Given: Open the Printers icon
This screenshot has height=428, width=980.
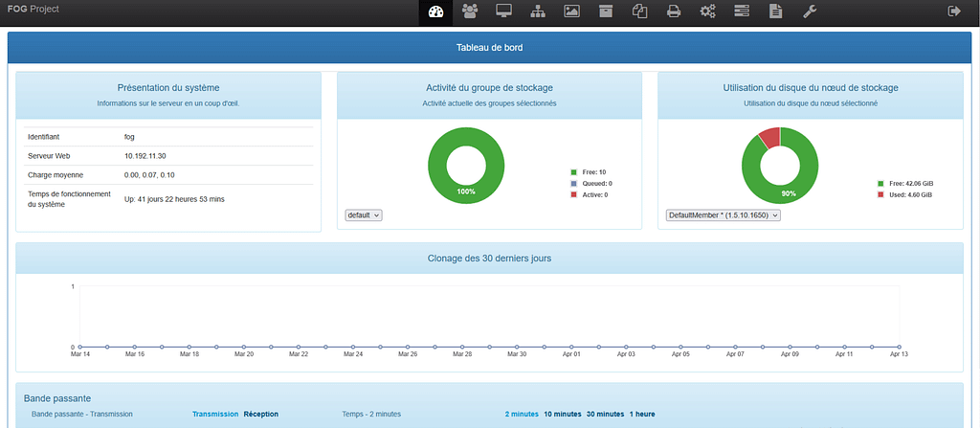Looking at the screenshot, I should (x=674, y=11).
